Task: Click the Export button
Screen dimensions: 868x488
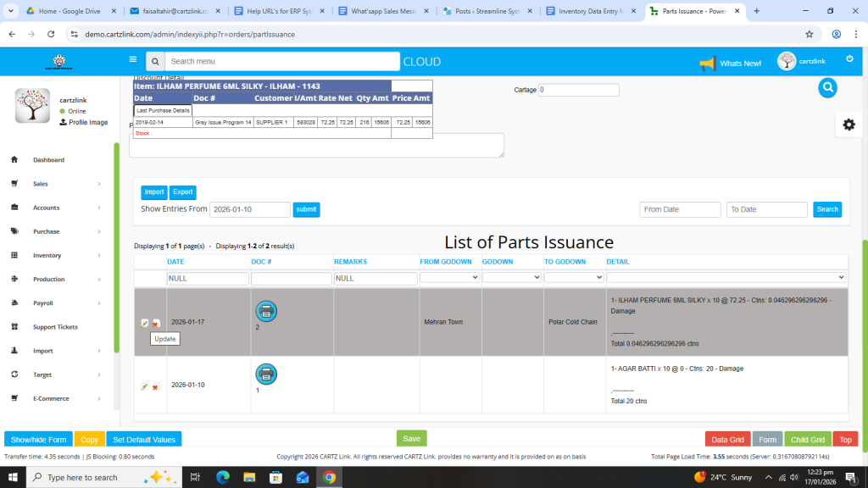Action: (x=182, y=192)
